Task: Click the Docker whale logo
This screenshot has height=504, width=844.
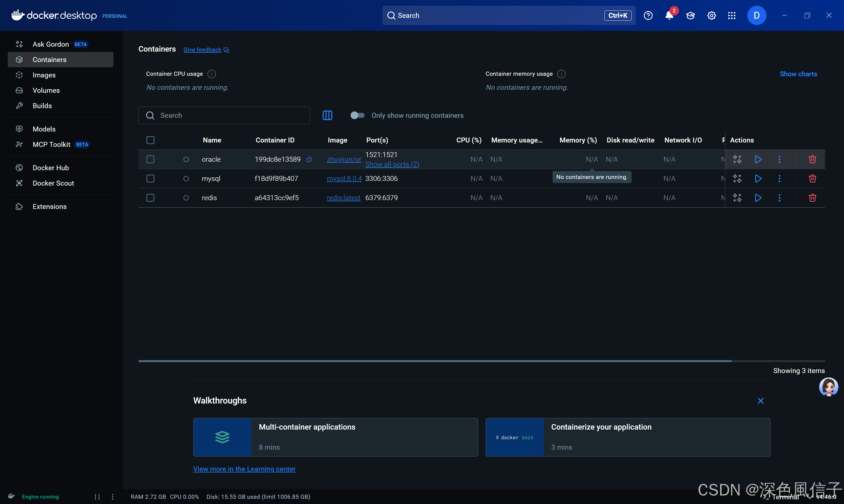Action: [x=18, y=15]
